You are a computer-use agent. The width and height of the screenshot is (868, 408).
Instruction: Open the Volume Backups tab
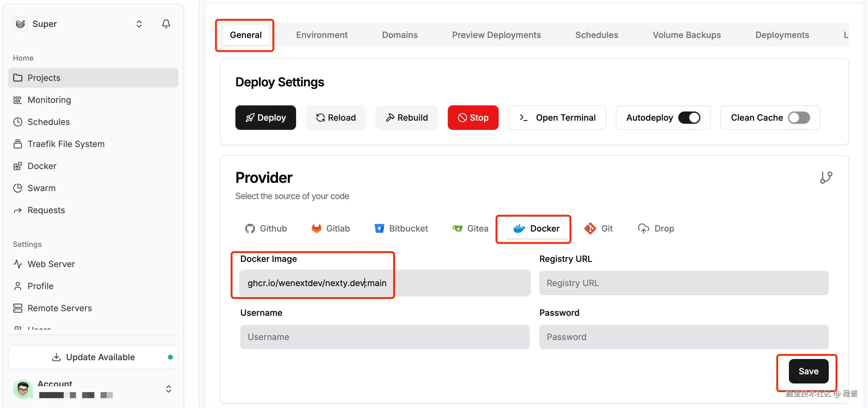coord(687,35)
